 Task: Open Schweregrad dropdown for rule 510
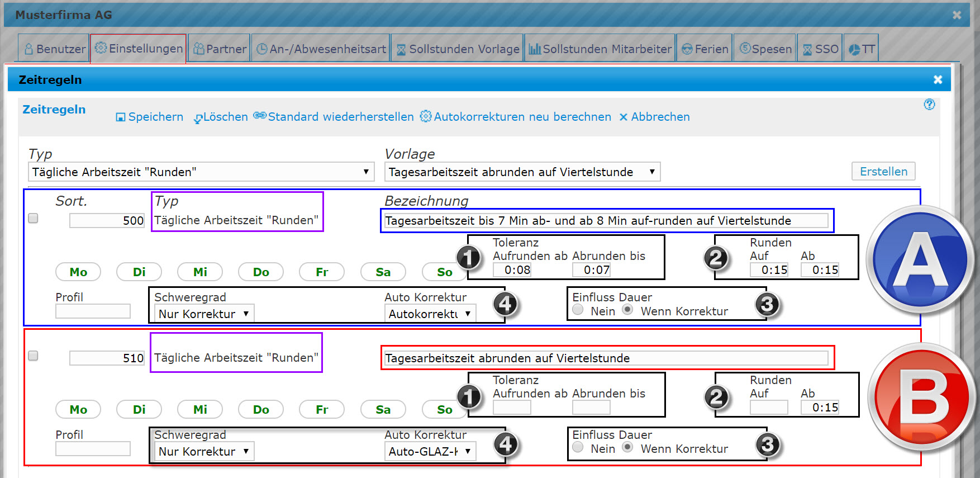[x=204, y=451]
